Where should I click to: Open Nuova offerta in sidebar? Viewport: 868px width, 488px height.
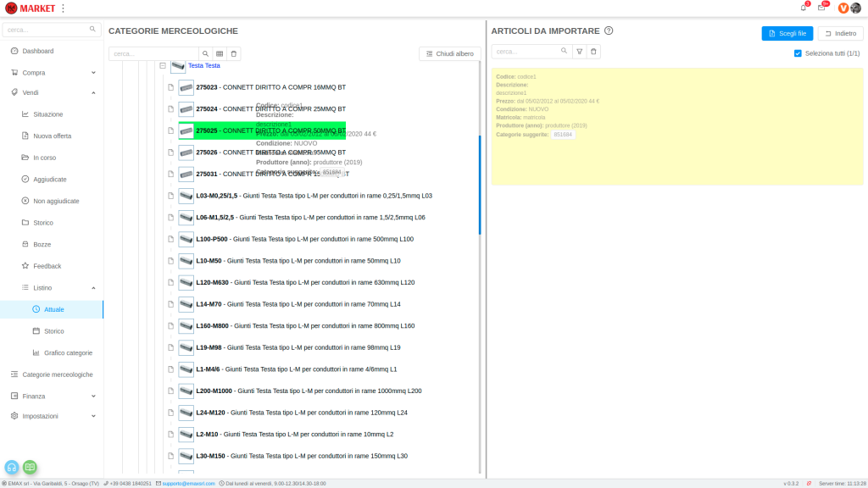click(x=52, y=136)
